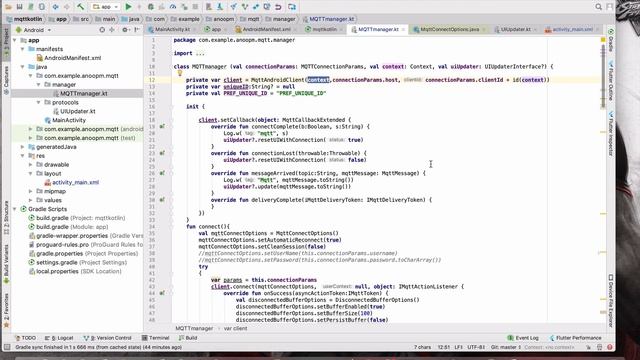Expand the generatedJava folder
The image size is (640, 360).
pos(23,147)
